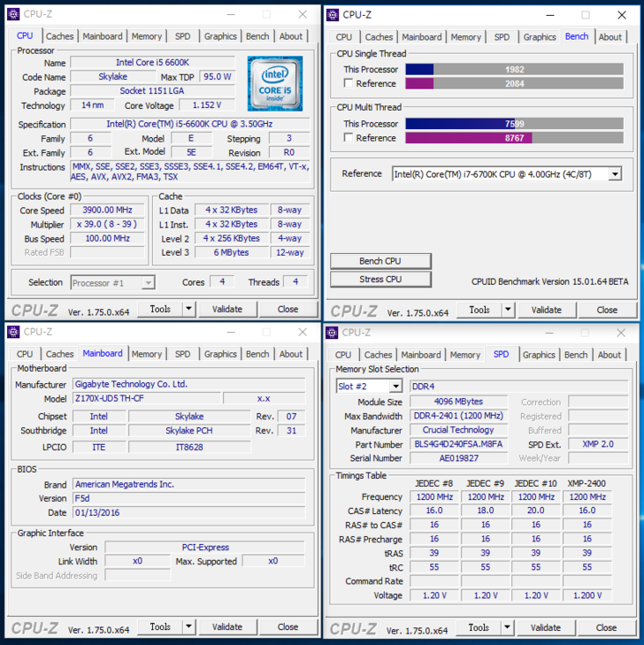Click the Stress CPU button
Image resolution: width=644 pixels, height=645 pixels.
click(380, 280)
